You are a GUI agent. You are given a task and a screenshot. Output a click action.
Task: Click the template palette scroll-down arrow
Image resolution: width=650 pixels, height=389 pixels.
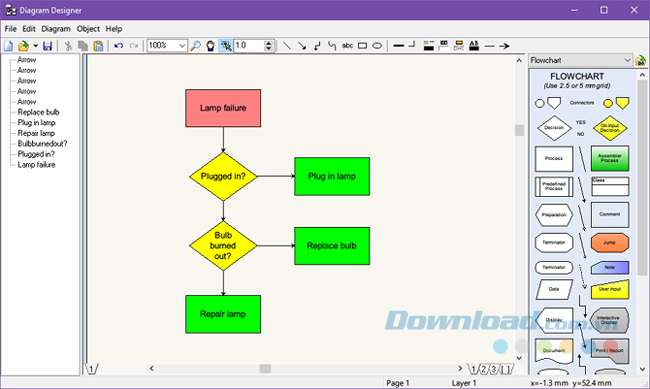click(x=643, y=369)
